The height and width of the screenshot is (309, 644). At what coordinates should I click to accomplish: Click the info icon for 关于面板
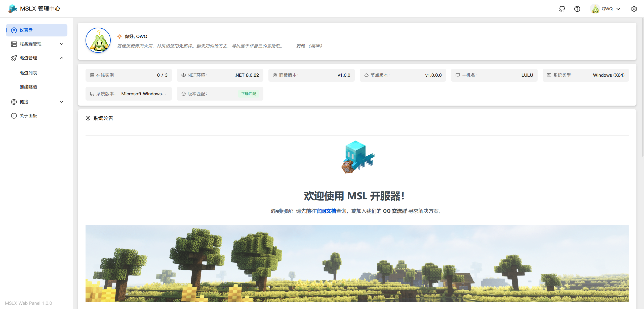(14, 116)
